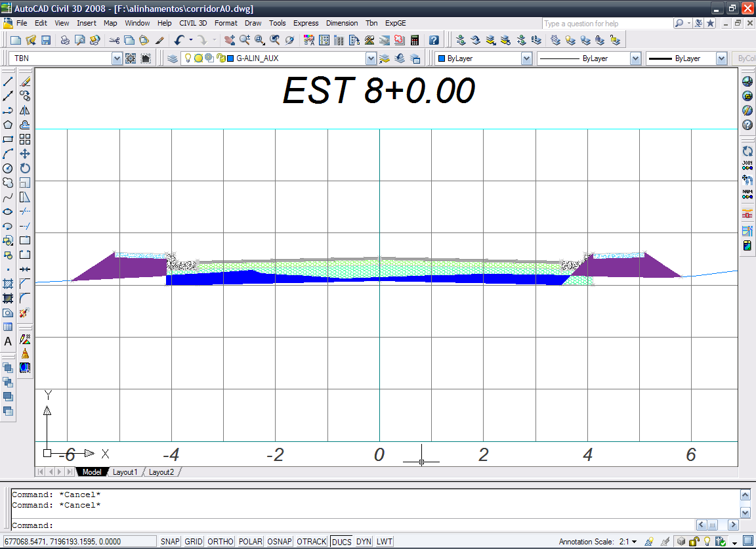
Task: Toggle layer on/off lightbulb for G-ALIN_AUX
Action: 188,58
